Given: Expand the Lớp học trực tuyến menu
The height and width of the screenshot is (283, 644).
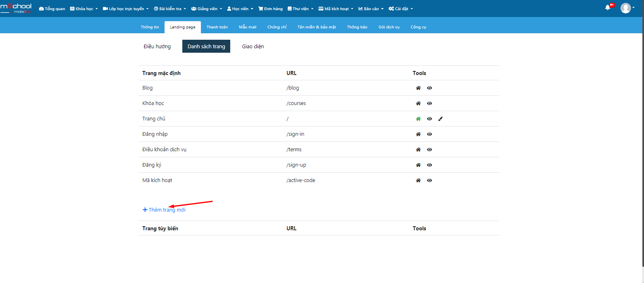Looking at the screenshot, I should click(x=126, y=9).
